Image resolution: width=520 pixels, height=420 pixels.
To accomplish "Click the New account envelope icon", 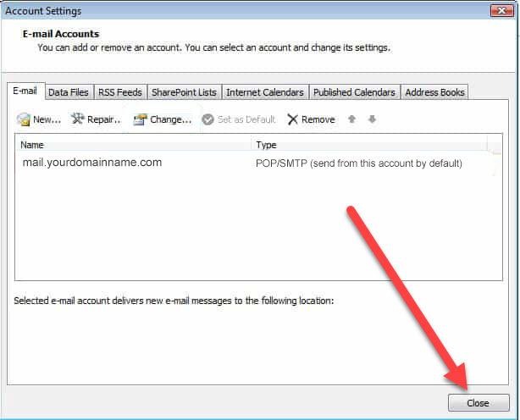I will [x=24, y=119].
